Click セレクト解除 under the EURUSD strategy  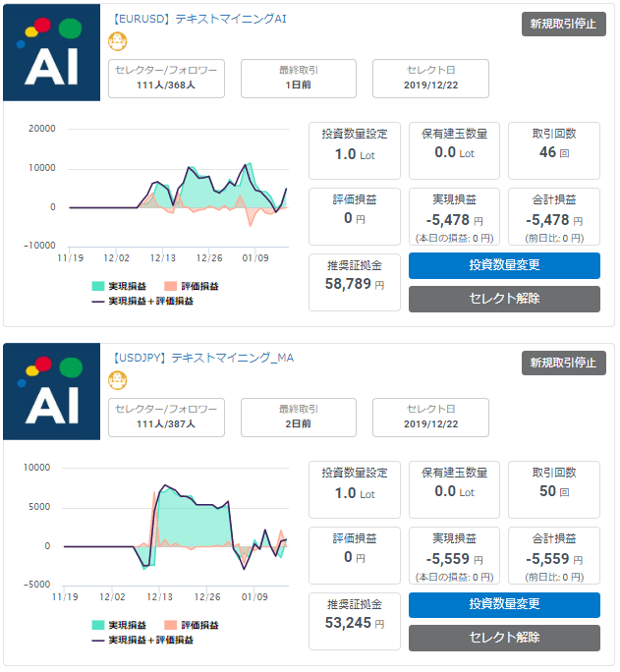click(504, 299)
